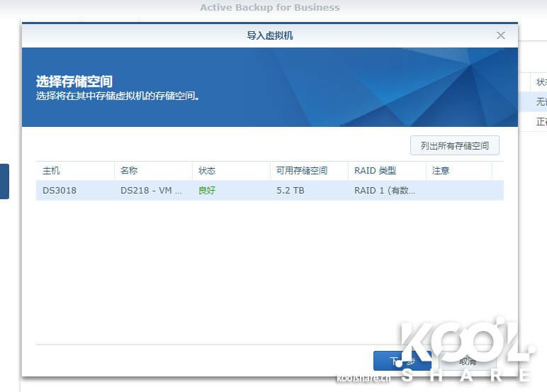Click the Active Backup for Business window title
The width and height of the screenshot is (547, 392).
(269, 8)
